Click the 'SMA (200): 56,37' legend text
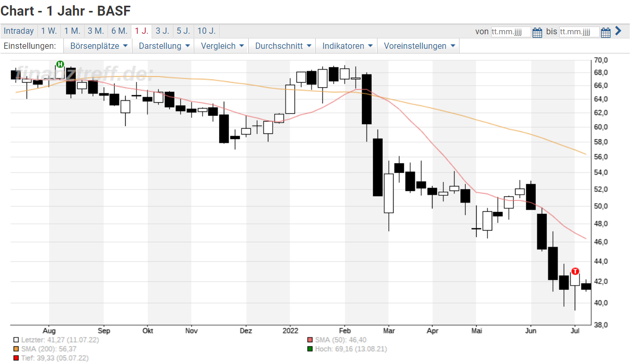Image resolution: width=635 pixels, height=364 pixels. 48,349
